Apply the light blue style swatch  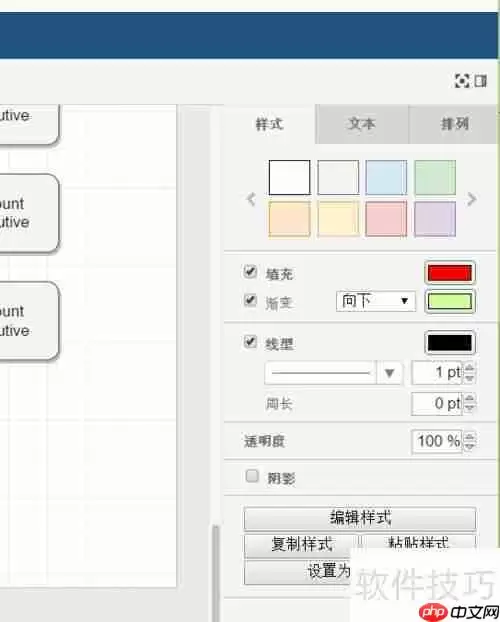tap(386, 177)
